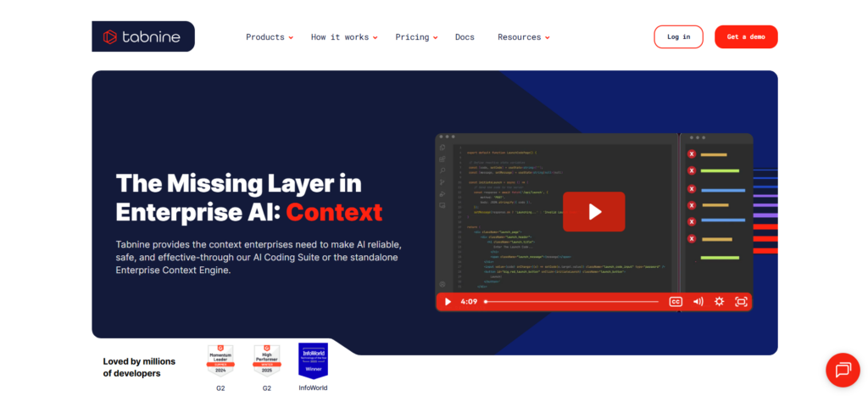Viewport: 868px width, 396px height.
Task: Expand the Pricing dropdown
Action: 416,37
